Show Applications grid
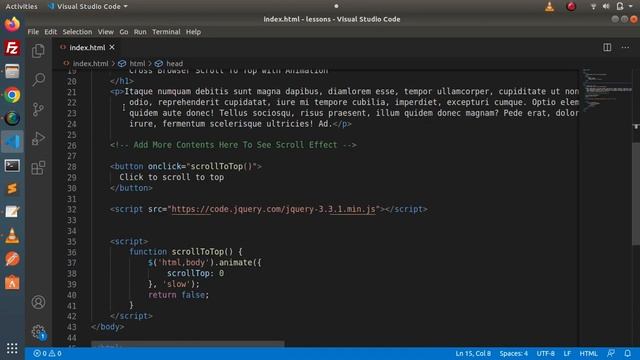The height and width of the screenshot is (360, 640). click(x=12, y=348)
